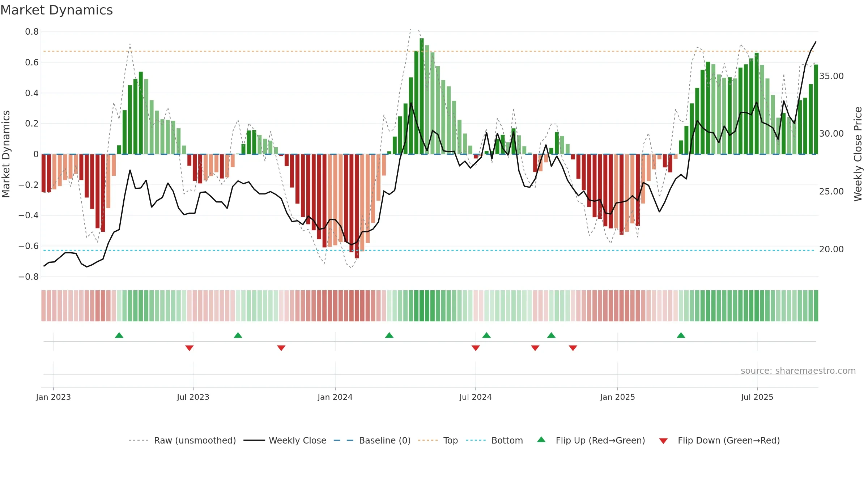Toggle the Flip Up (Red→Green) legend entry
This screenshot has width=868, height=488.
pos(591,440)
